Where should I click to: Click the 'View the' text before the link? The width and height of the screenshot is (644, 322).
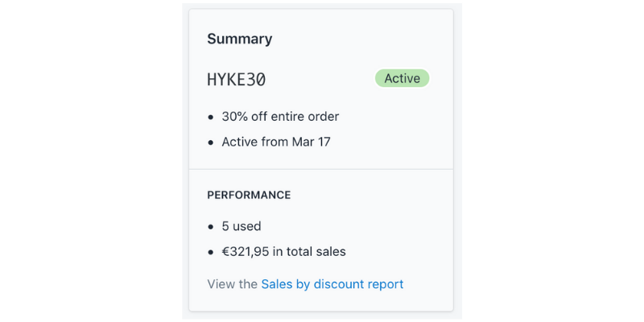coord(232,284)
